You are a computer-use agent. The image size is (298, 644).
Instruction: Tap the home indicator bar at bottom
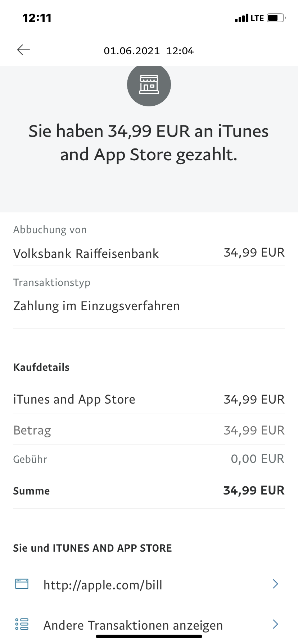tap(149, 636)
